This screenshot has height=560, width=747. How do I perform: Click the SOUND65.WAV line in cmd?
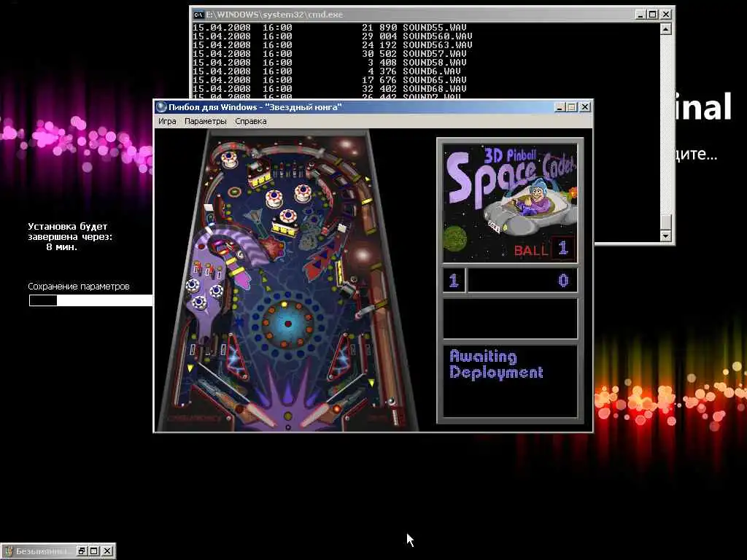click(x=329, y=80)
